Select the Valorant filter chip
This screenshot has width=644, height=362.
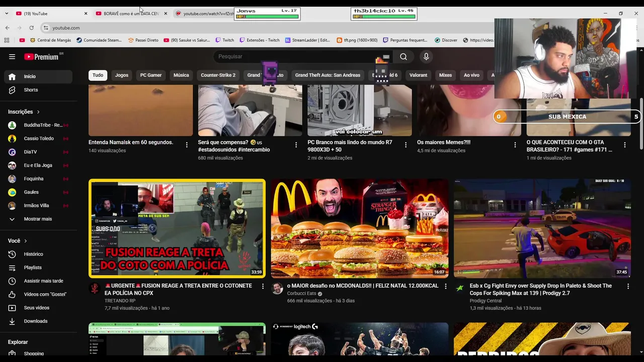point(418,75)
